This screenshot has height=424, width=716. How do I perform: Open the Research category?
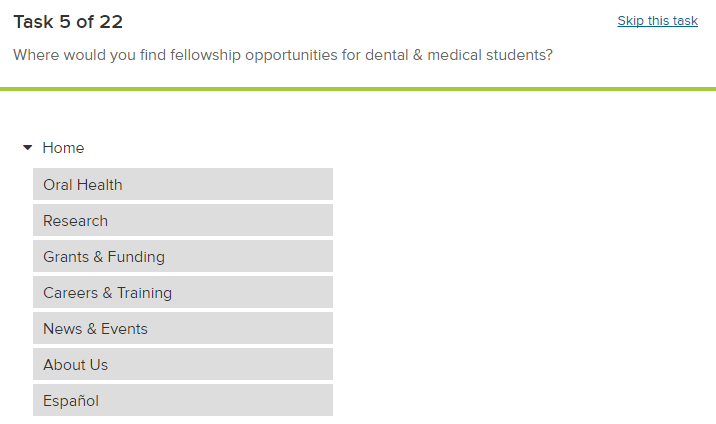click(182, 221)
